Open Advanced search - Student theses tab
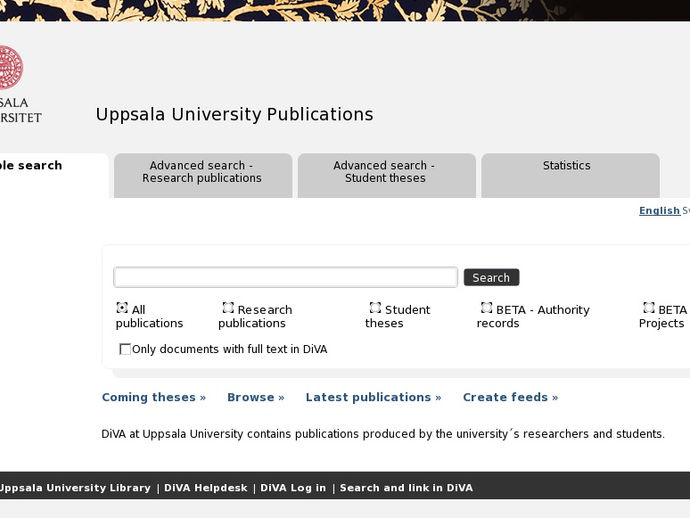Screen dimensions: 690x518 (386, 176)
